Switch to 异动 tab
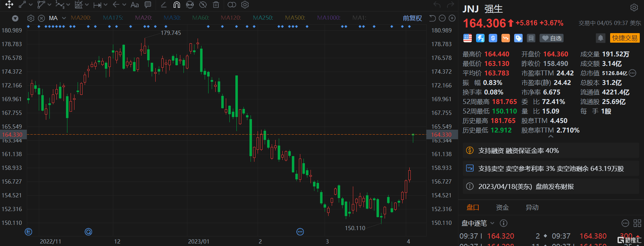The image size is (644, 246). 532,208
